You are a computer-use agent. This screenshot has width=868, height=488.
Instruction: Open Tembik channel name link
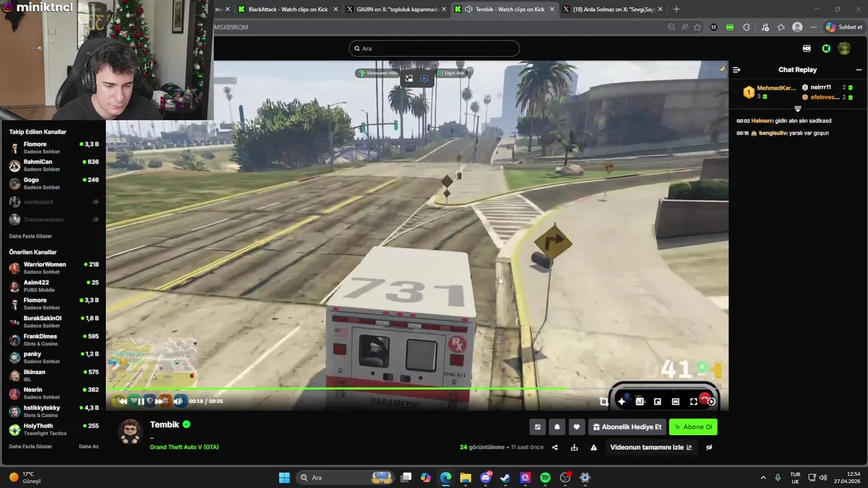point(165,425)
